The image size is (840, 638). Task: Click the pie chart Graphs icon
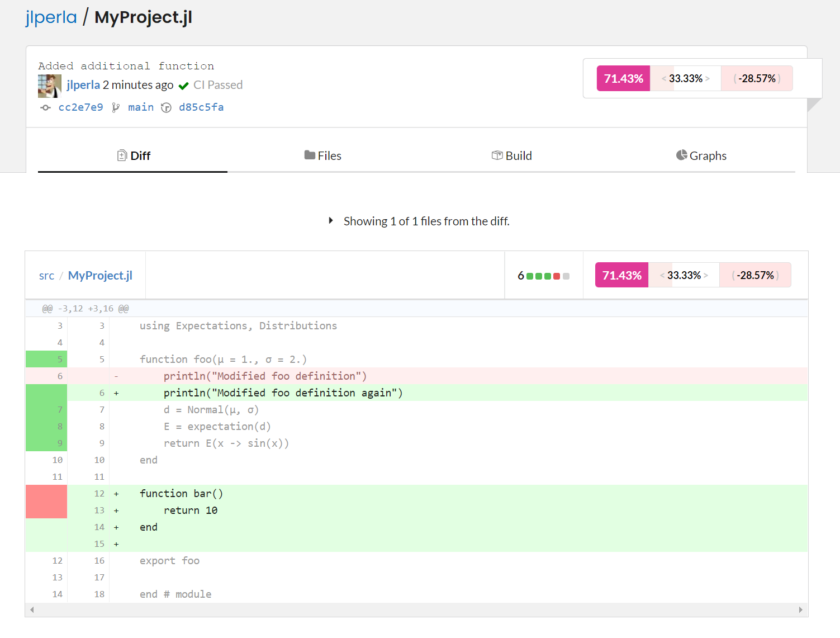pyautogui.click(x=681, y=155)
